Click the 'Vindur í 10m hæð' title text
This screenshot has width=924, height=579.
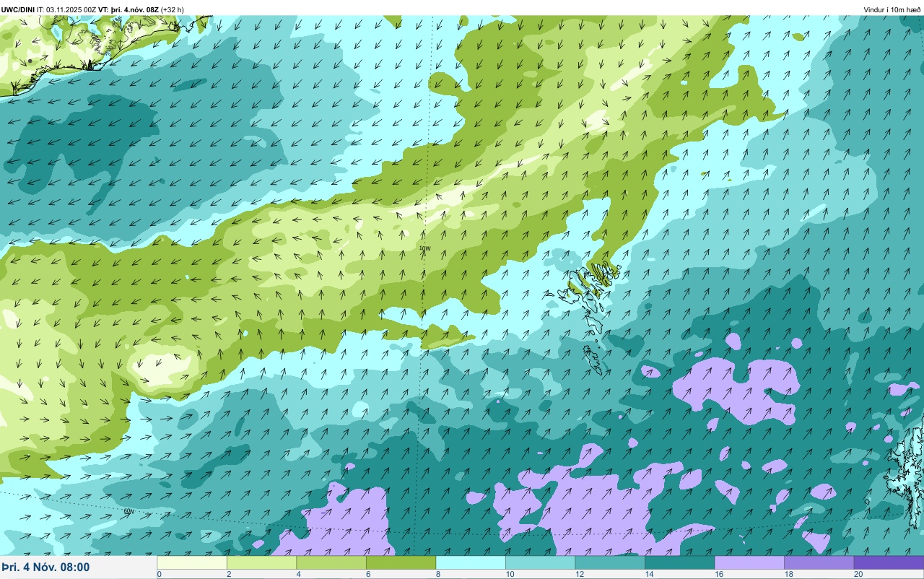click(892, 9)
